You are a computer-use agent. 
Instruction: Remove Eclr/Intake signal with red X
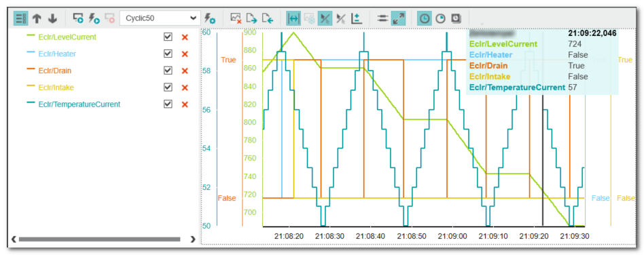point(185,87)
